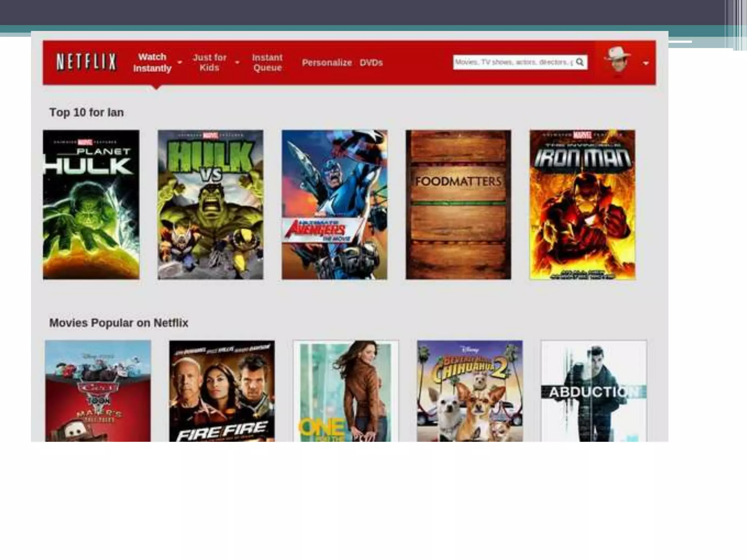This screenshot has height=560, width=747.
Task: Open the Abduction movie poster
Action: coord(594,391)
